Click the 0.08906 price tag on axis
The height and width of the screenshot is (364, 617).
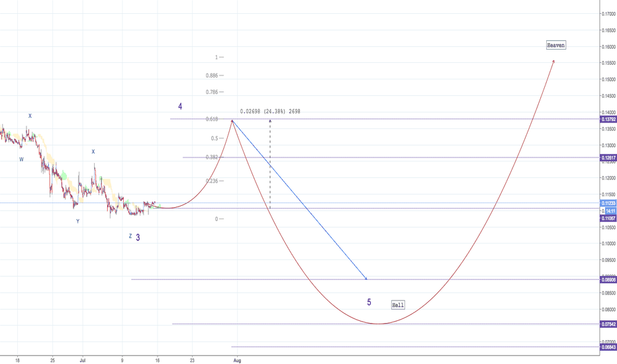608,280
